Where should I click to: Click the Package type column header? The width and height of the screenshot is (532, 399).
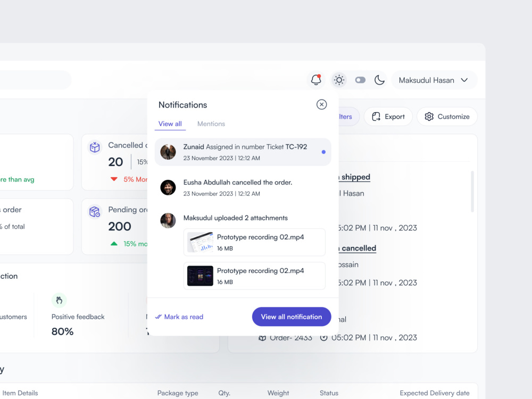(x=178, y=393)
